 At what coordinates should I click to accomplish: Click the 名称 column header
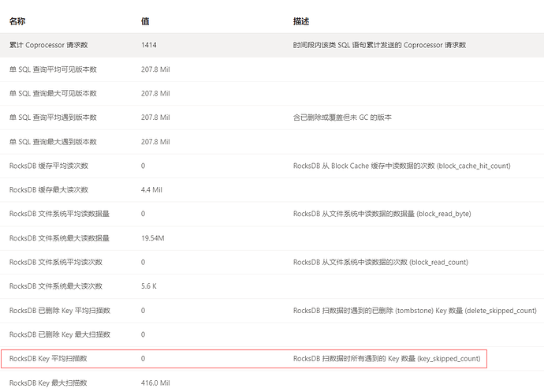click(x=17, y=21)
